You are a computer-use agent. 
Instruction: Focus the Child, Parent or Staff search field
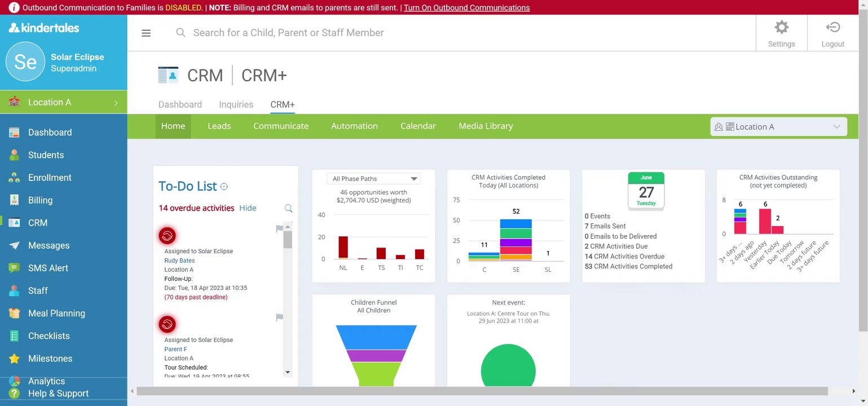tap(288, 33)
